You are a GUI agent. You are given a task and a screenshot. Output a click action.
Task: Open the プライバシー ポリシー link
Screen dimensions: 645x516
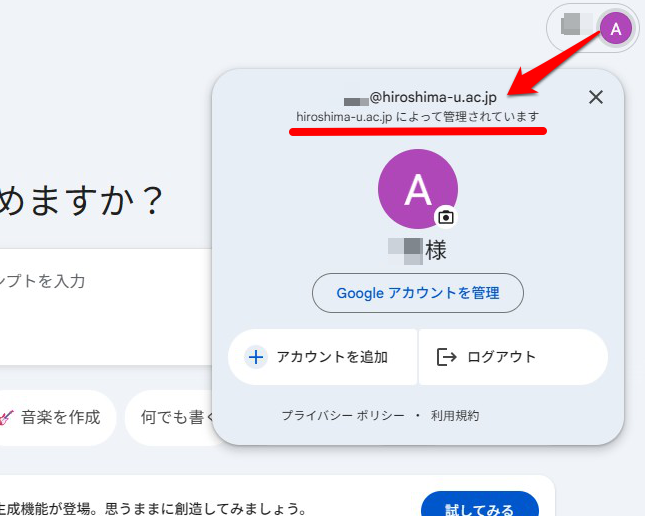342,415
